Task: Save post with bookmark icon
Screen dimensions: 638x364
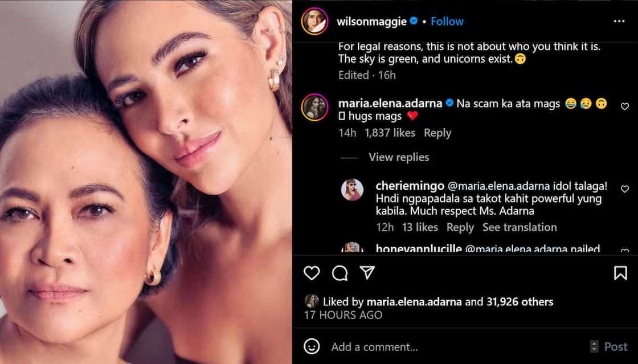Action: pyautogui.click(x=620, y=273)
